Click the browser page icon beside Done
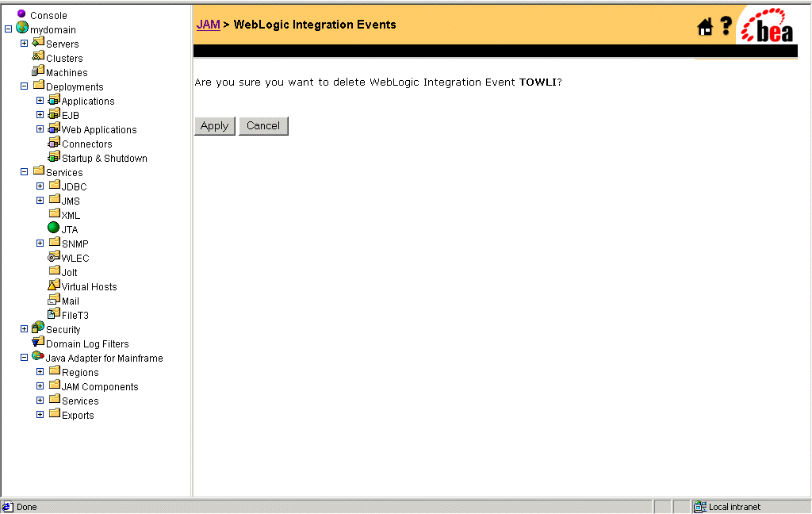812x514 pixels. (8, 507)
